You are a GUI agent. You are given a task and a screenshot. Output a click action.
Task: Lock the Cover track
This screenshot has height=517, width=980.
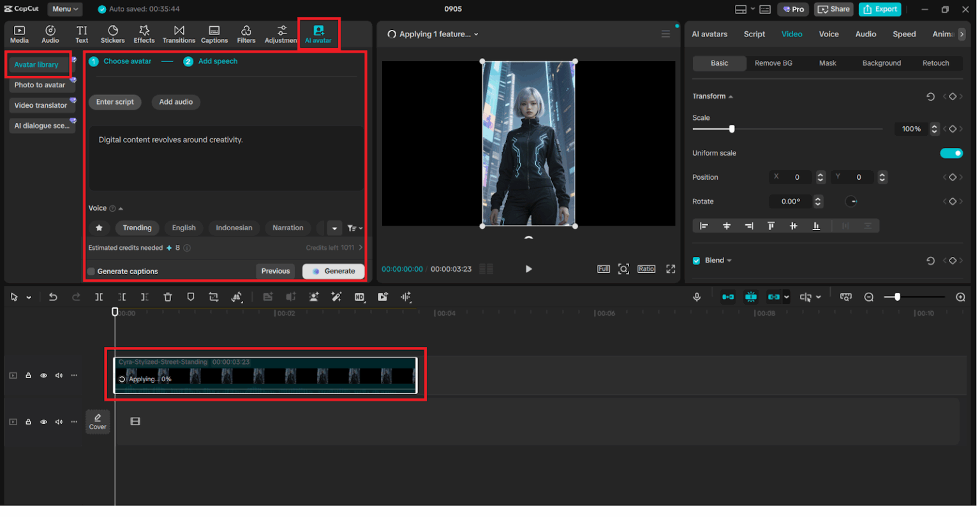click(x=28, y=423)
